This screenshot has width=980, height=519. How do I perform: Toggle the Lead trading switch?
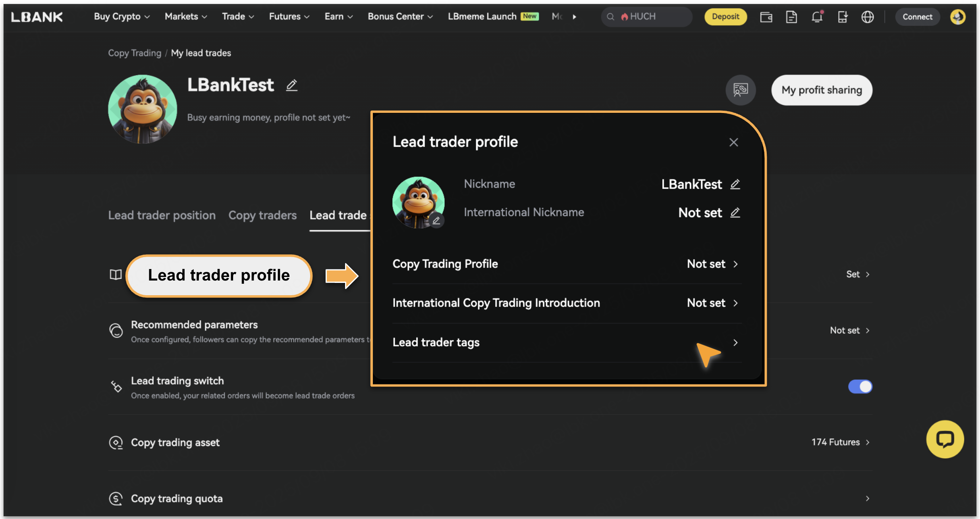860,386
